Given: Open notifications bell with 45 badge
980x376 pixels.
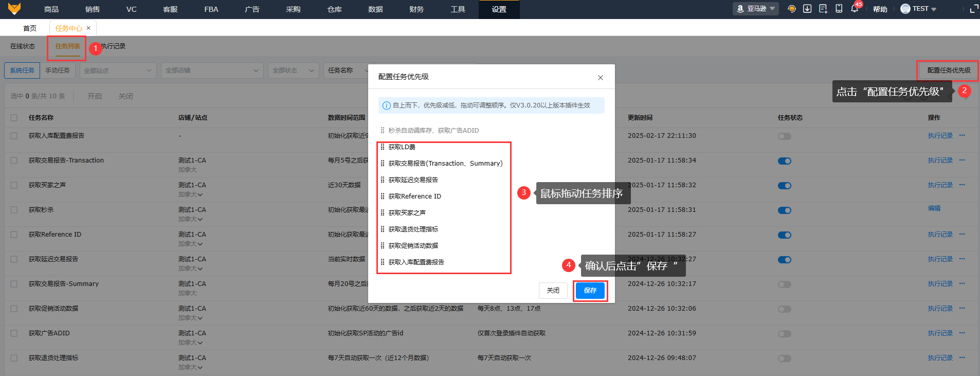Looking at the screenshot, I should [855, 9].
